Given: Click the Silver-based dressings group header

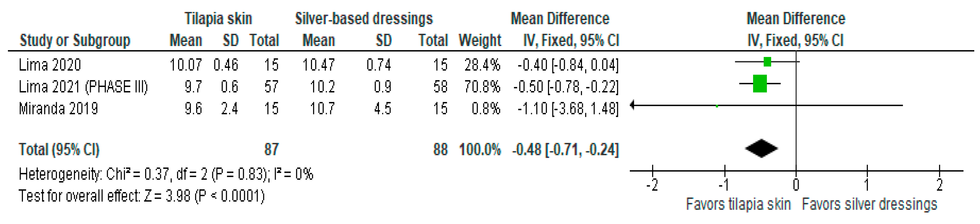Looking at the screenshot, I should [364, 19].
